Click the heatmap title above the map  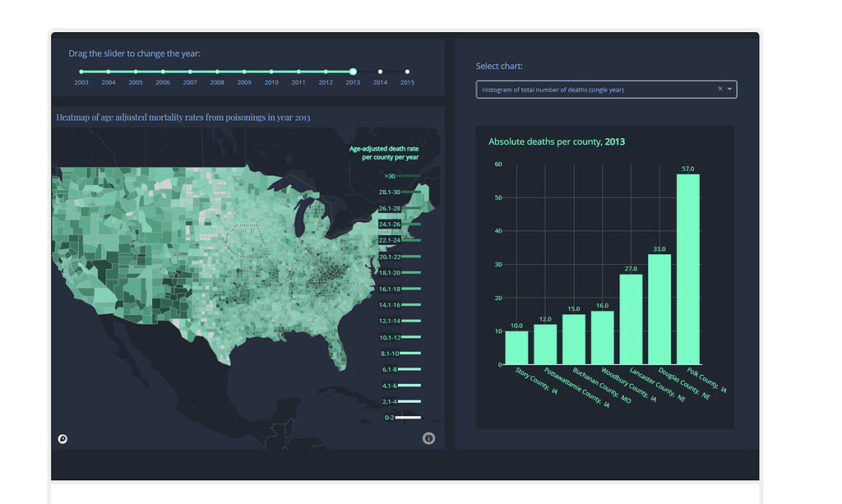tap(183, 117)
